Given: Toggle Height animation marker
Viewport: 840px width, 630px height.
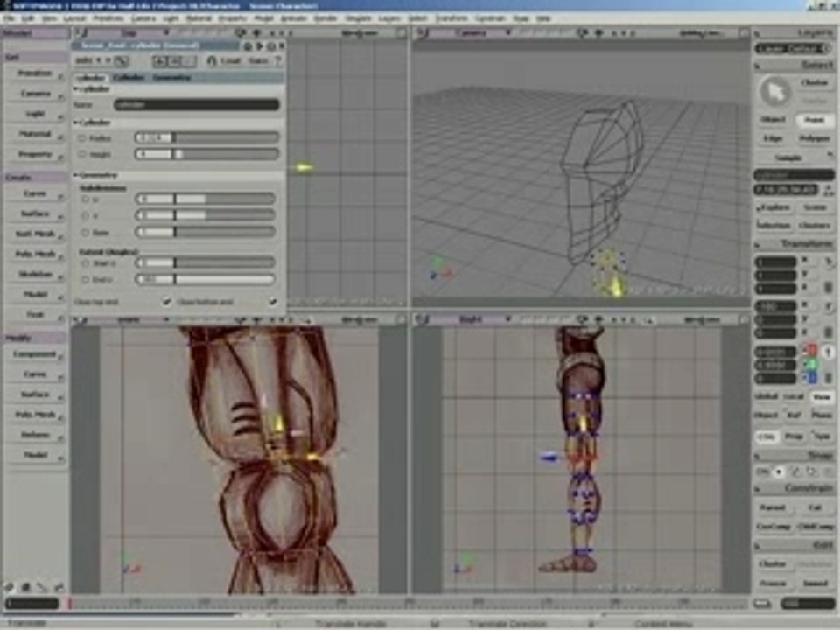Looking at the screenshot, I should (82, 154).
